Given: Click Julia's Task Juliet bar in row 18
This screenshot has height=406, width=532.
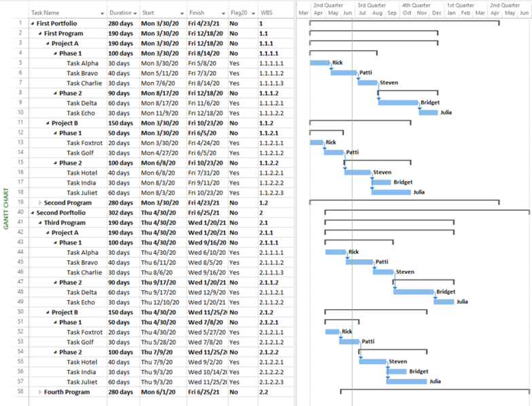Looking at the screenshot, I should (391, 192).
